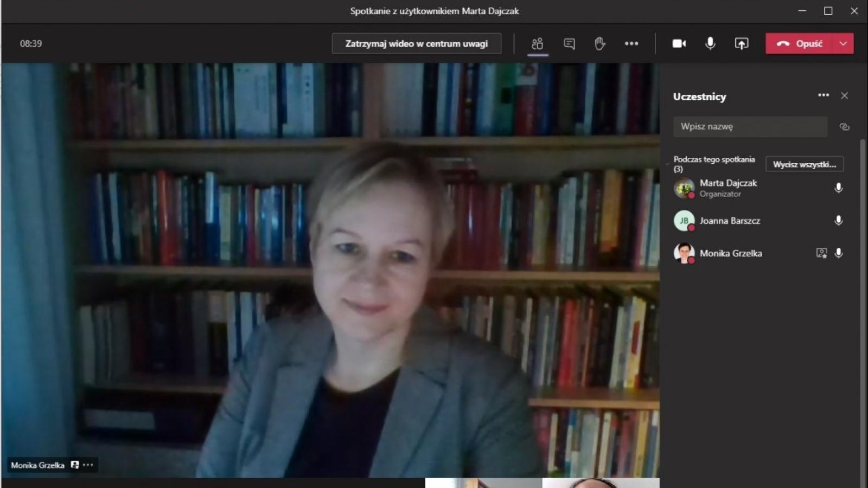Click the share invite link icon beside search field
The image size is (868, 488).
844,126
